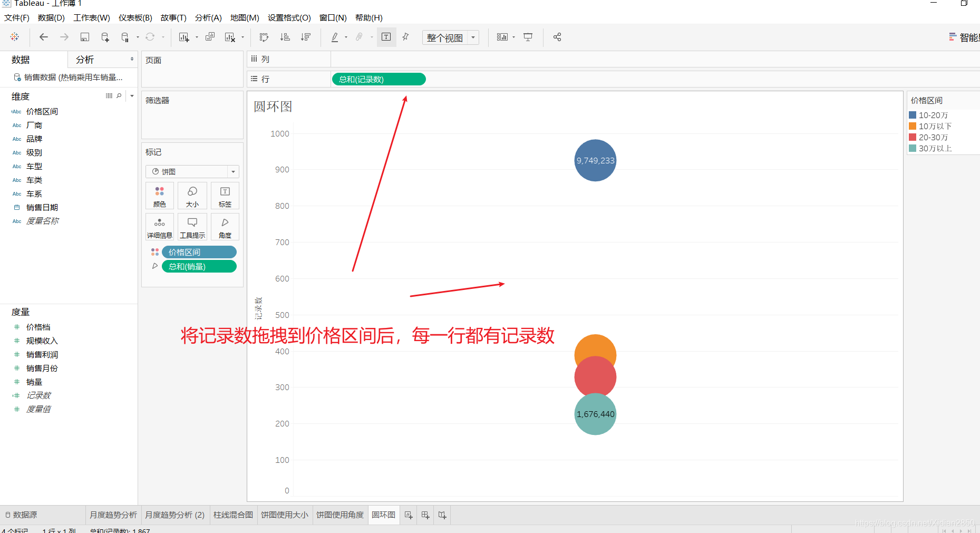Click the fix axes pin icon

(405, 37)
